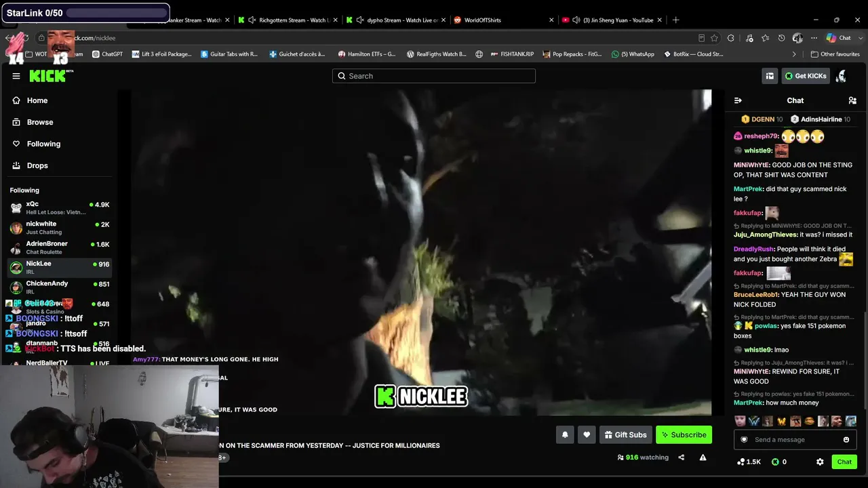Open the browser reader view icon
Viewport: 868px width, 488px height.
tap(701, 38)
